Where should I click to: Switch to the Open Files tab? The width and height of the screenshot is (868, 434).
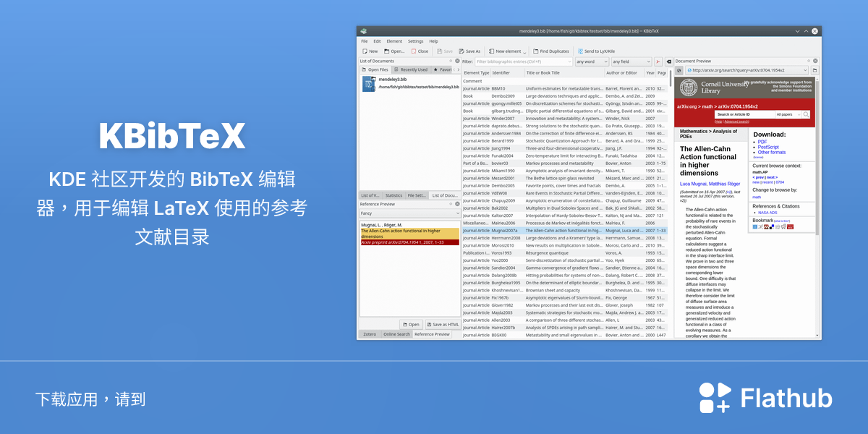pyautogui.click(x=375, y=69)
